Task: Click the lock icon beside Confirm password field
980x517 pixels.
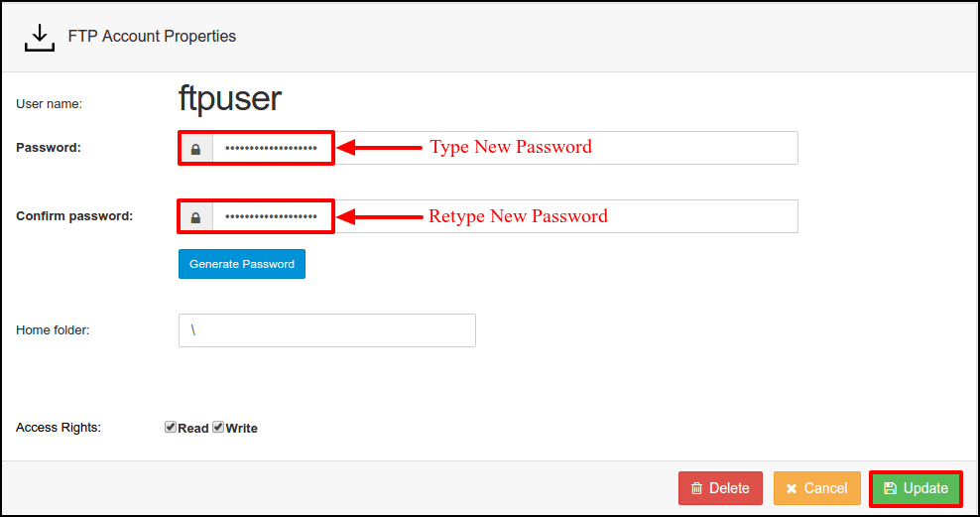Action: 196,217
